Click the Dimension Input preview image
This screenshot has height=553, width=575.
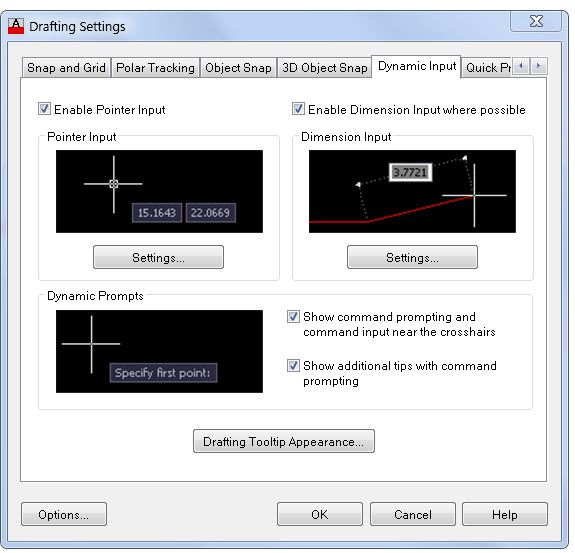412,191
